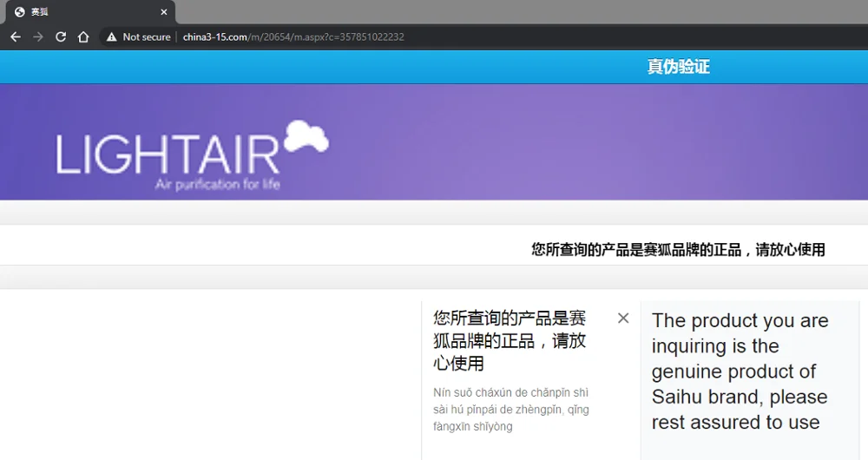The height and width of the screenshot is (460, 868).
Task: Close the 赛狐 browser tab
Action: (x=164, y=12)
